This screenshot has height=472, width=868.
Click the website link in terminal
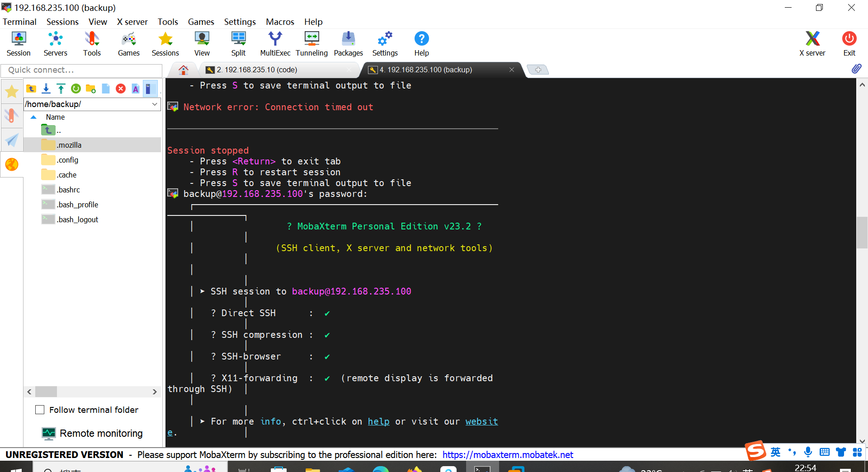coord(481,421)
